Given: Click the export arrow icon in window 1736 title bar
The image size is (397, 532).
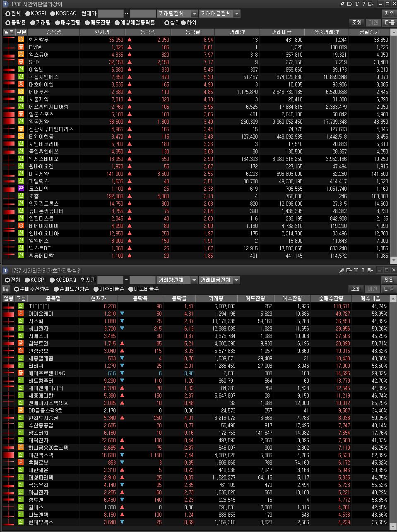Looking at the screenshot, I should click(349, 4).
